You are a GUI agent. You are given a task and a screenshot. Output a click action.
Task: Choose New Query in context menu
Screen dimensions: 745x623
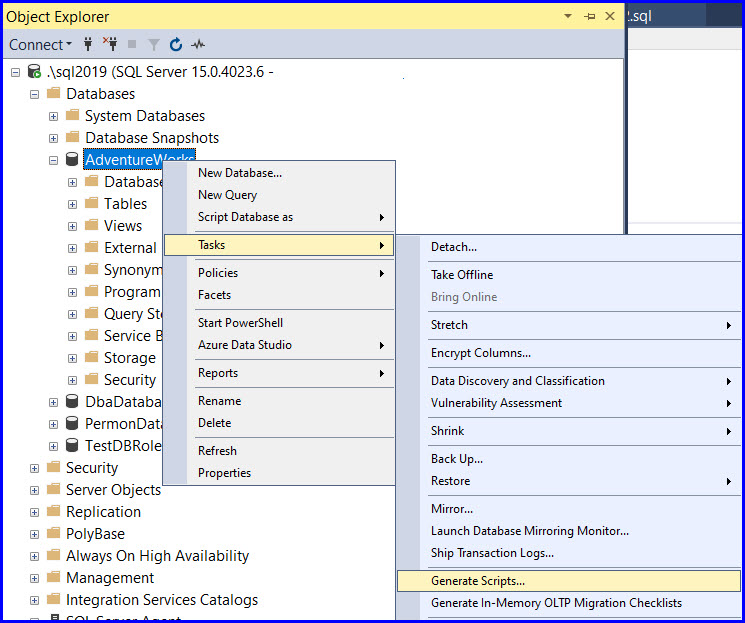(227, 195)
